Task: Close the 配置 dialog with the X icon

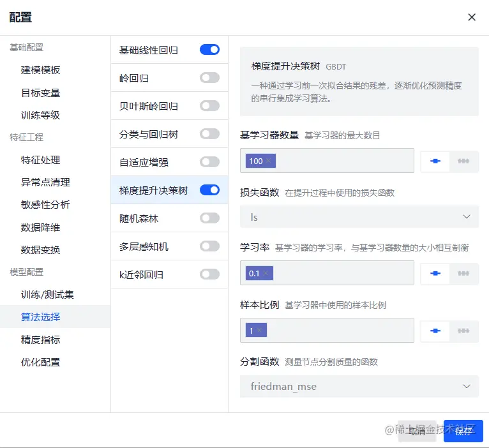Action: click(x=472, y=17)
